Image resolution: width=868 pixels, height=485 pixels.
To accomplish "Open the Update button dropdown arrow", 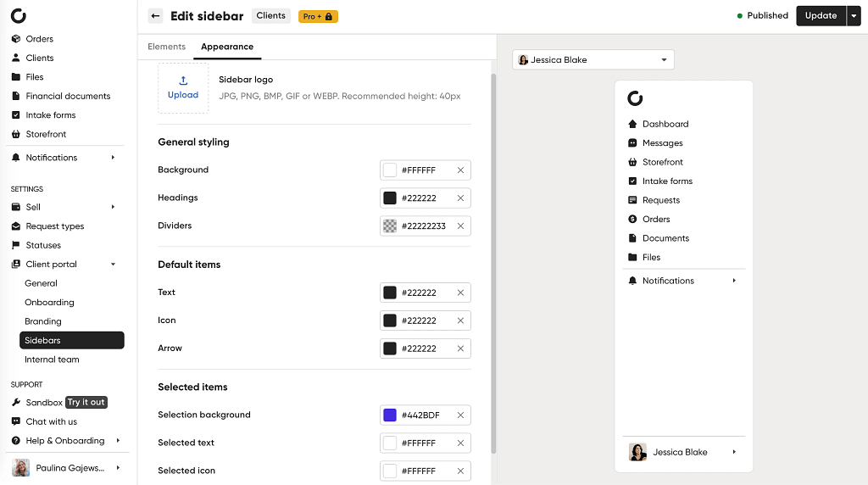I will [854, 16].
